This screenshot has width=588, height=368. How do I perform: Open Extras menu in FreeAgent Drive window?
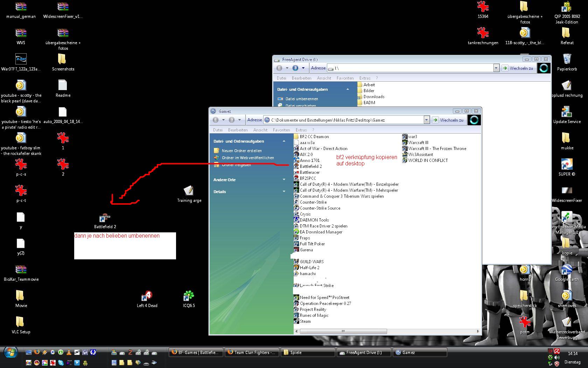click(x=365, y=78)
